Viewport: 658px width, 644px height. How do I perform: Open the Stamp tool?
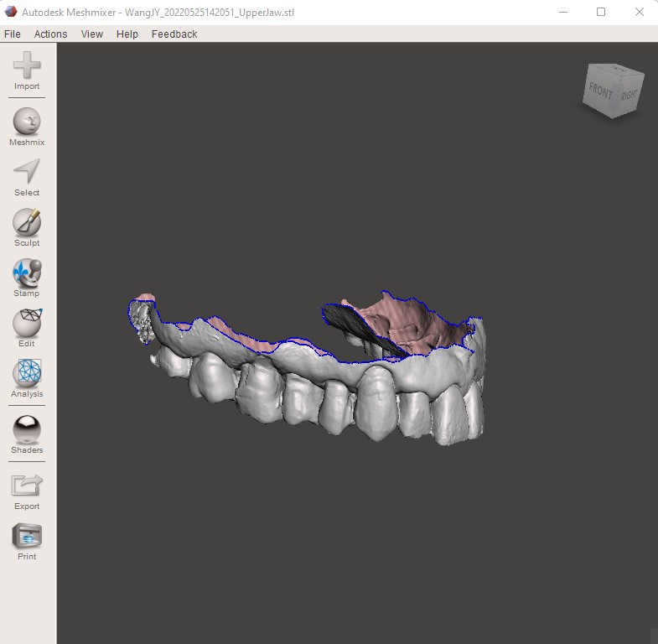click(x=27, y=273)
